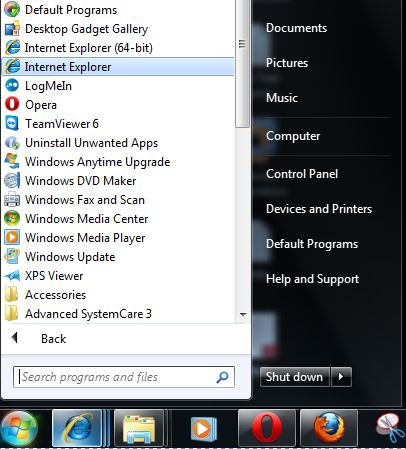This screenshot has height=449, width=406.
Task: Select the Desktop Gadget Gallery label
Action: 87,29
